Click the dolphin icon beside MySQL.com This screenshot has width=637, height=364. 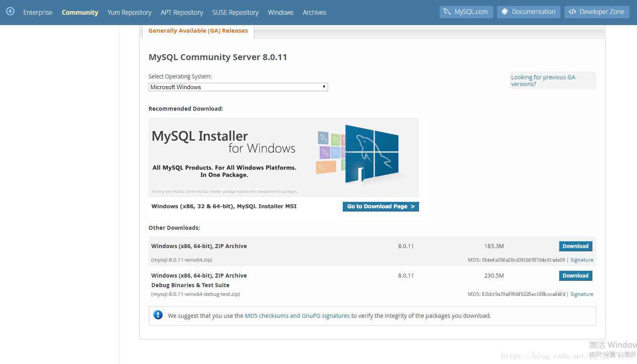point(447,12)
